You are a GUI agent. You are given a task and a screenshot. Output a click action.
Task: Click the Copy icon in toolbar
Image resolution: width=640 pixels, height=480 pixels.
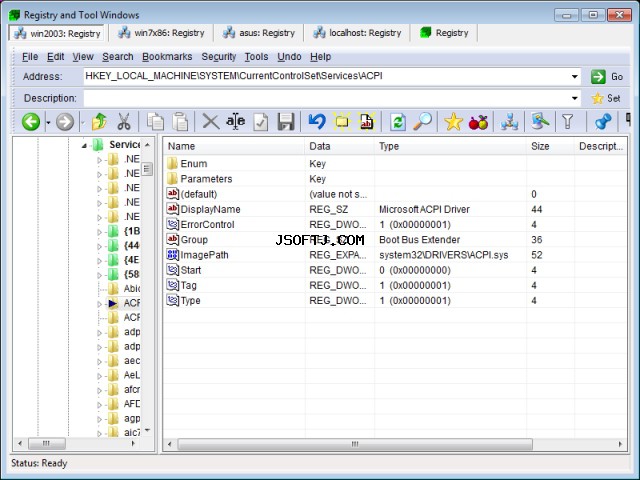click(155, 122)
